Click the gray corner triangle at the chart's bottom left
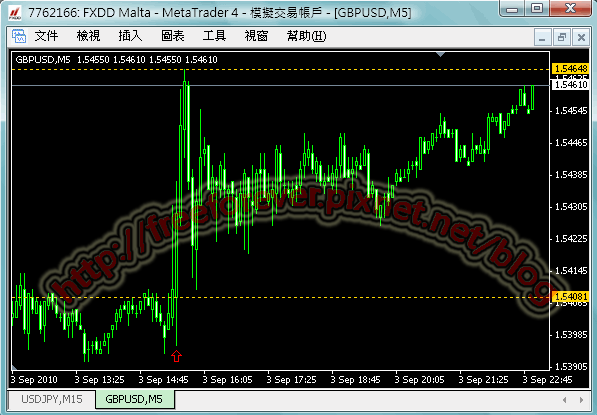Screen dimensions: 597x415 click(14, 367)
